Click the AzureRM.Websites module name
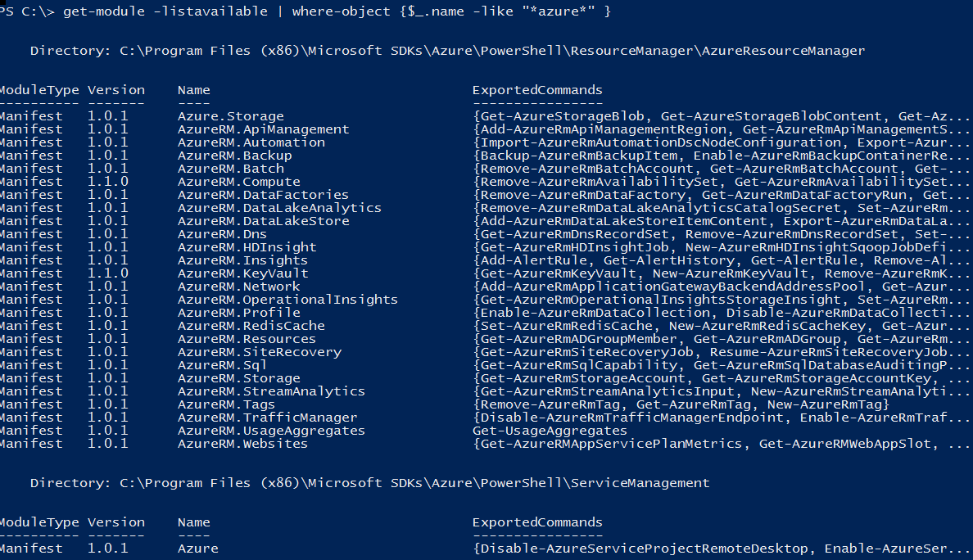973x560 pixels. (242, 444)
